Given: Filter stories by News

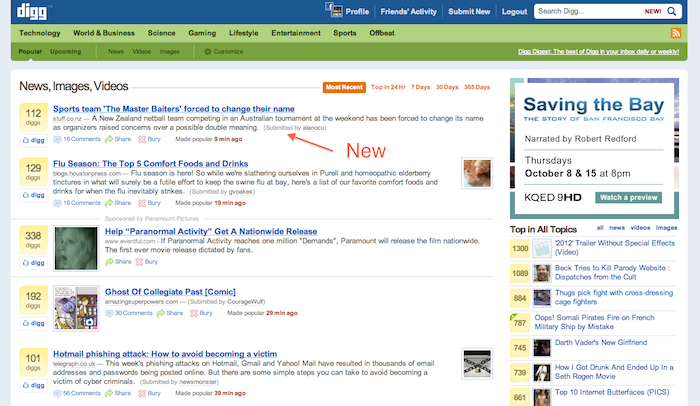Looking at the screenshot, I should pyautogui.click(x=116, y=52).
